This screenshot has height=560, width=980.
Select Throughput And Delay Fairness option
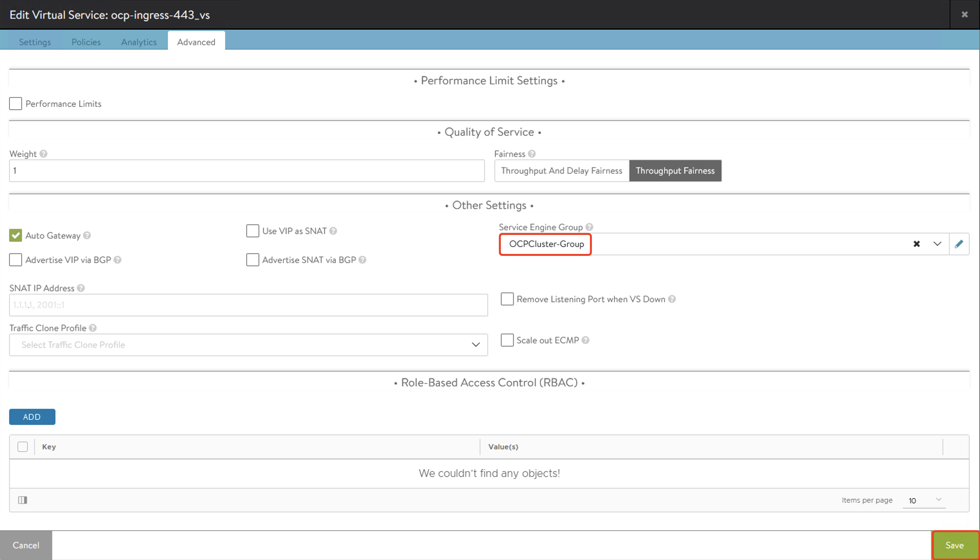(x=561, y=171)
